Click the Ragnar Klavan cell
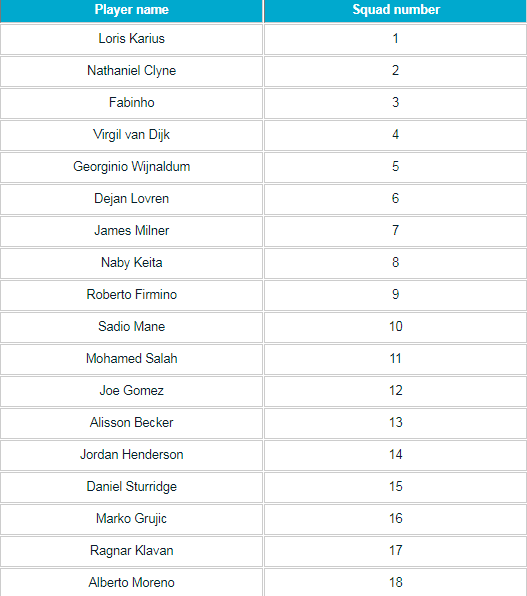The image size is (527, 596). 131,551
